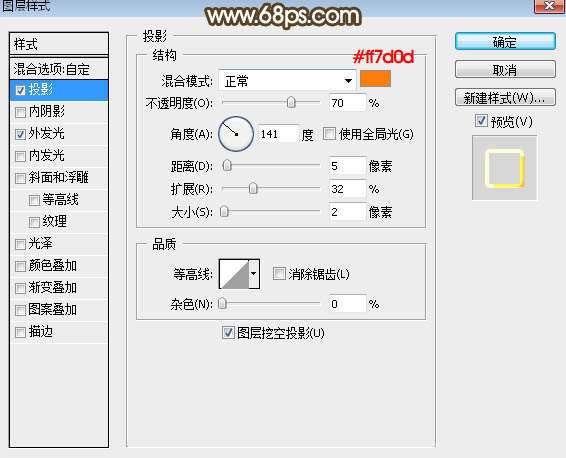Click the 杂色 field showing 0
Viewport: 566px width, 458px height.
point(347,304)
